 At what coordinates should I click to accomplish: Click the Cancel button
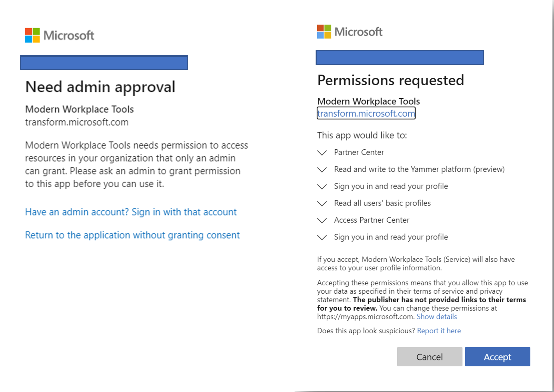tap(429, 357)
